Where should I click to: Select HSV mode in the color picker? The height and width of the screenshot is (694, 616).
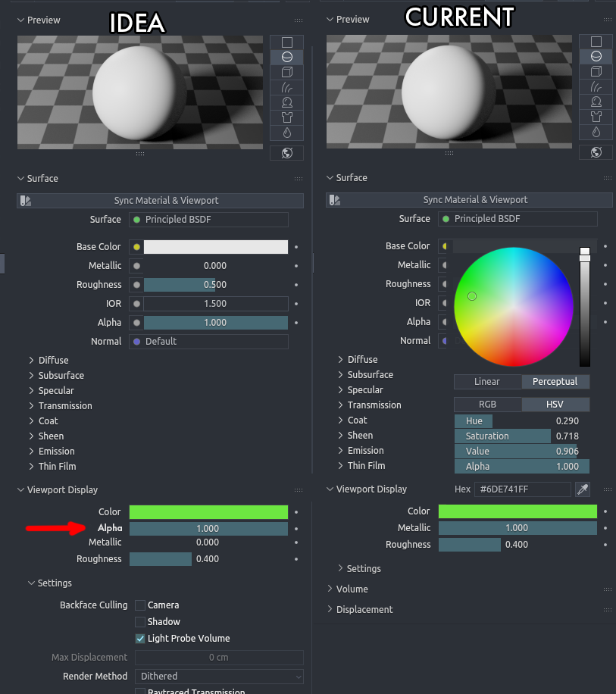click(x=555, y=405)
